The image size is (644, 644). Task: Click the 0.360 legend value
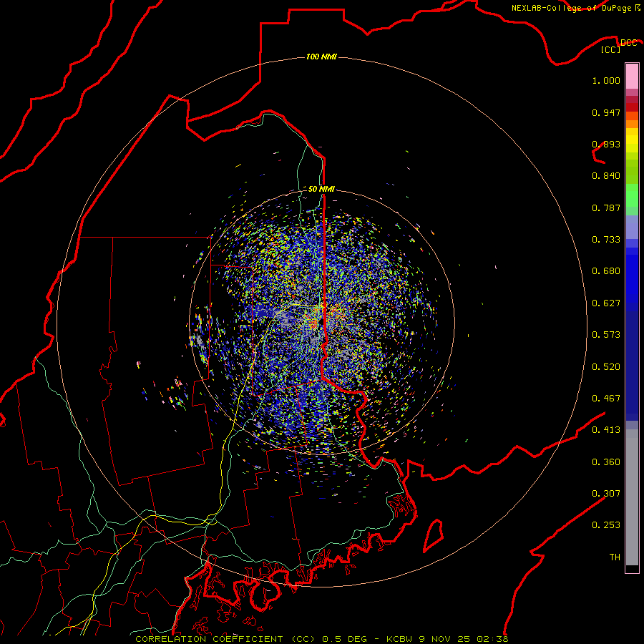click(606, 462)
